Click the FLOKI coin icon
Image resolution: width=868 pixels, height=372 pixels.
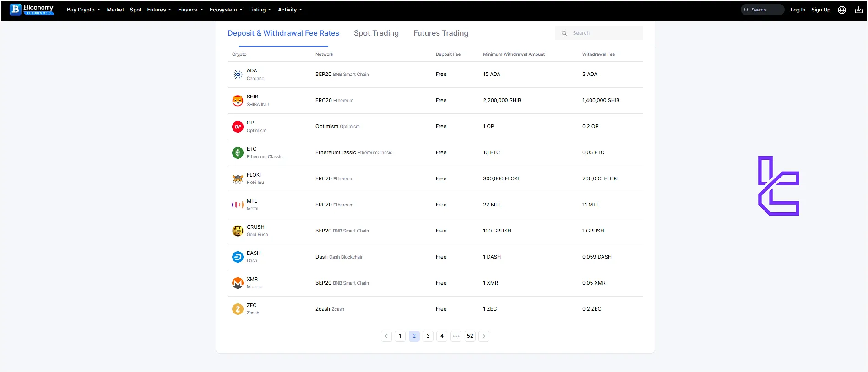click(238, 179)
